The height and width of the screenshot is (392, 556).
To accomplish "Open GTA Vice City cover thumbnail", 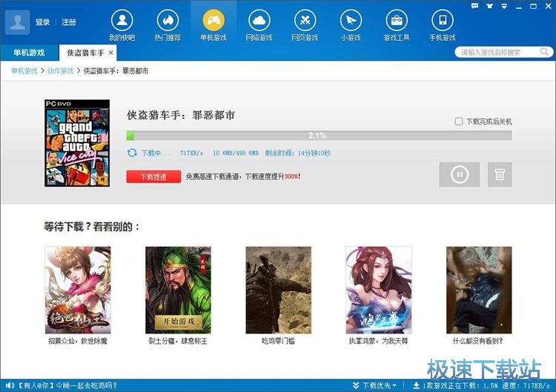I will coord(77,143).
